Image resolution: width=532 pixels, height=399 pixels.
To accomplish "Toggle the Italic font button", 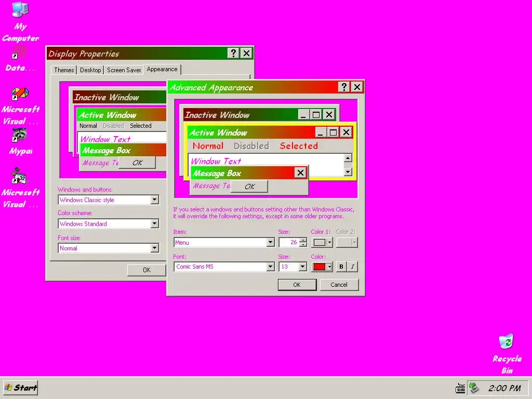I will (x=353, y=267).
